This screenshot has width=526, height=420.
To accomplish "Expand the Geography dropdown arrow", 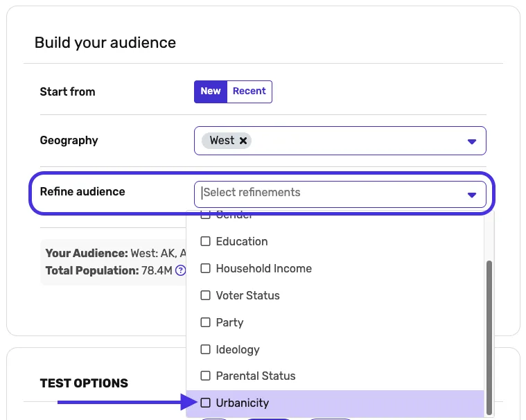I will pos(472,141).
